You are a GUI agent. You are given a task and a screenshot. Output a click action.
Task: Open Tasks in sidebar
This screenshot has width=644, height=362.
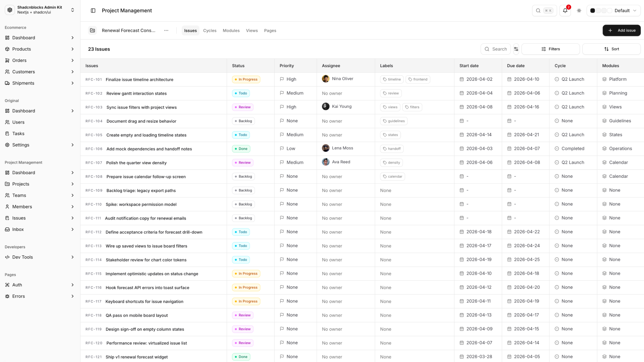40,134
